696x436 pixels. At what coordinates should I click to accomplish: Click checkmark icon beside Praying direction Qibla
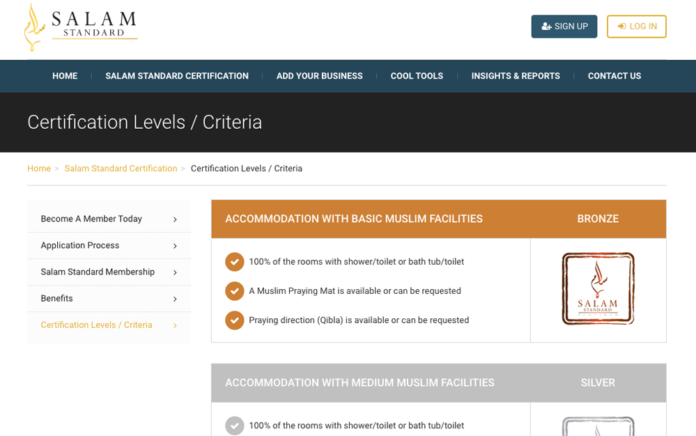234,320
